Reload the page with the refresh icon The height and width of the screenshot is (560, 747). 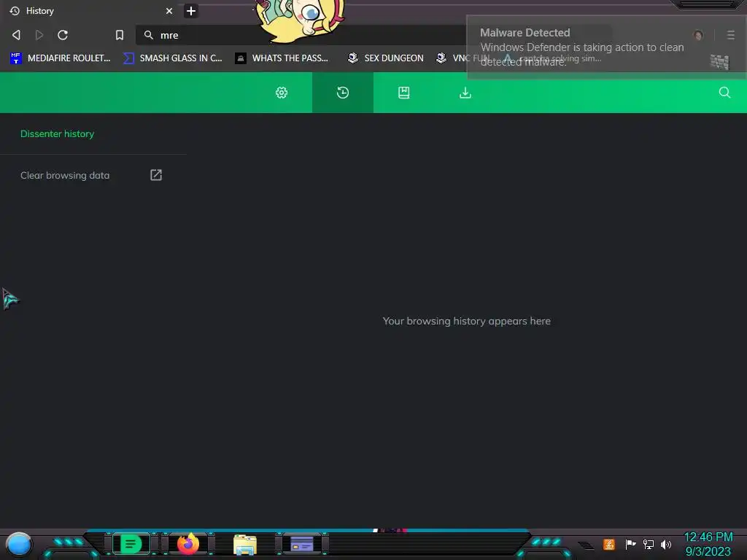[63, 35]
